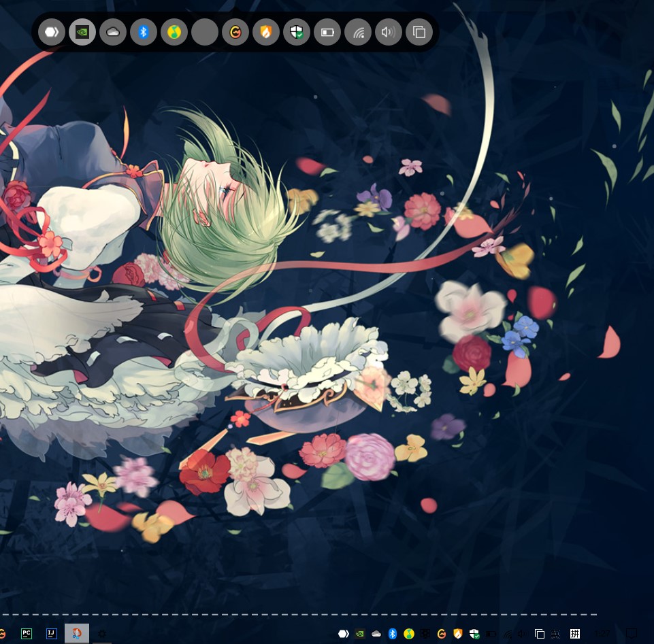Image resolution: width=654 pixels, height=644 pixels.
Task: Open the taskbar clock showing 1:27
Action: [x=602, y=634]
